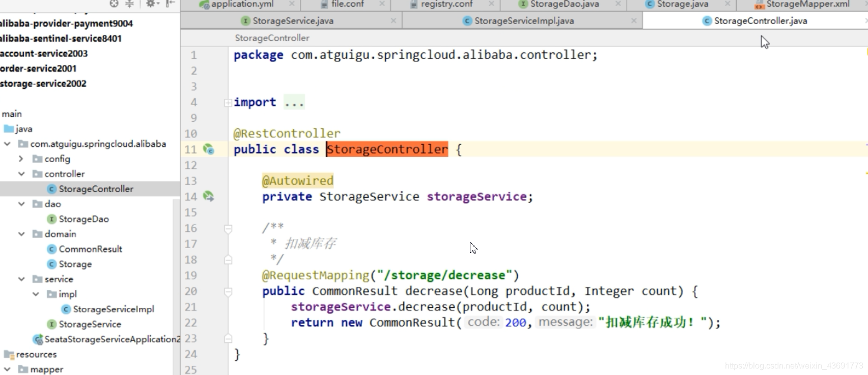Close the StorageService.java tab
Image resolution: width=868 pixels, height=375 pixels.
click(x=394, y=21)
